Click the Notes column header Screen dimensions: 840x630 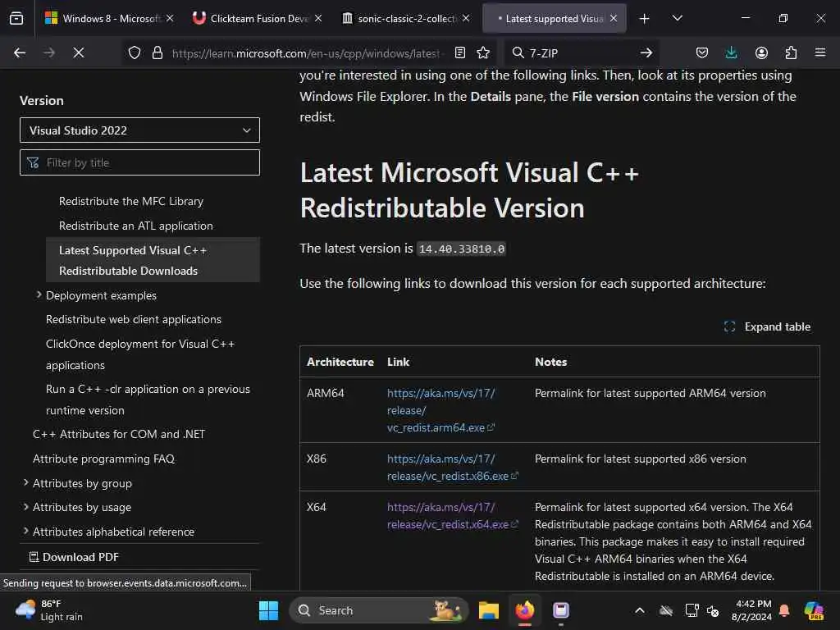point(550,362)
